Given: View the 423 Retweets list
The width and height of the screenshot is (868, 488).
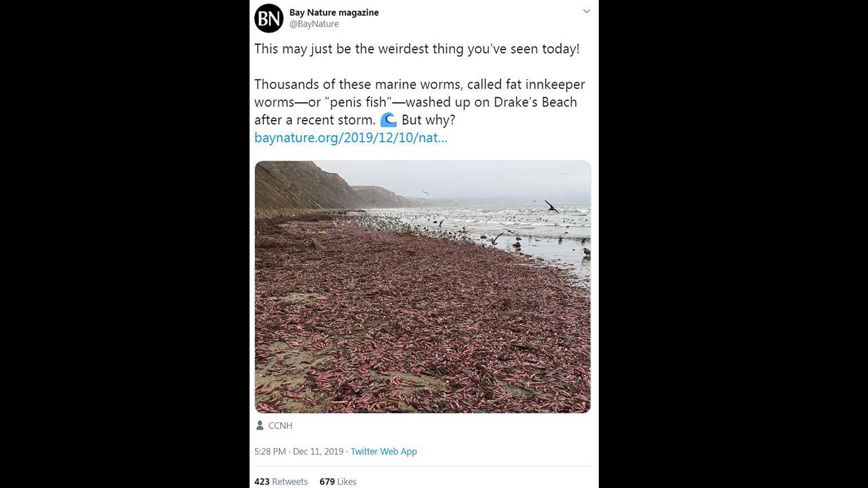Looking at the screenshot, I should coord(281,481).
